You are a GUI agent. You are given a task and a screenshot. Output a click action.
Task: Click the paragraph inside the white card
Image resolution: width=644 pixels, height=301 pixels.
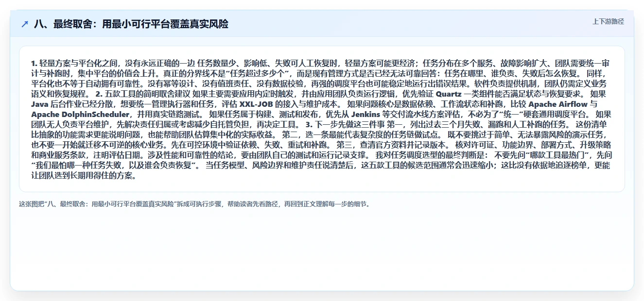point(322,119)
